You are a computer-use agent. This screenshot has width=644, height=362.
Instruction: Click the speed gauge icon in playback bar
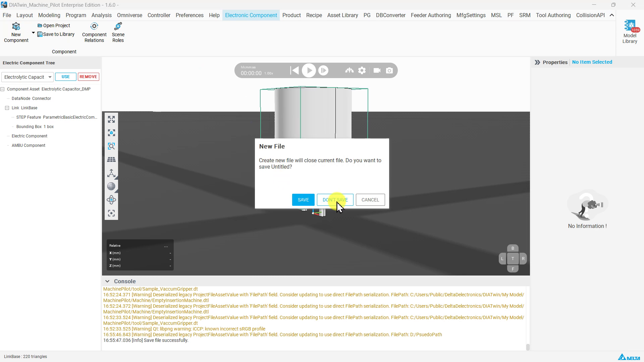coord(349,70)
